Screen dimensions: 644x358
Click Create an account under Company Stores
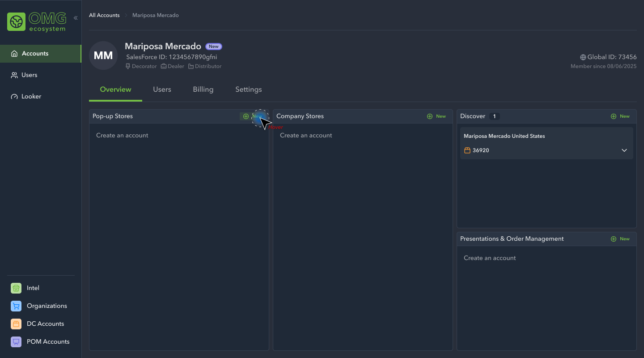click(x=306, y=135)
